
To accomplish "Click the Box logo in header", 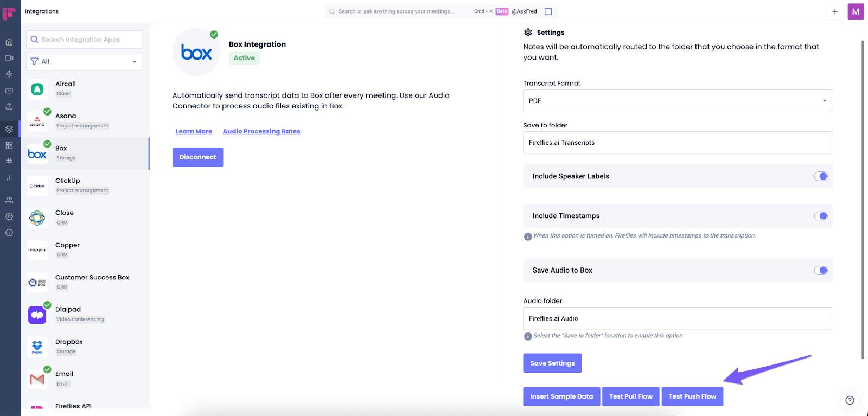I will point(196,52).
